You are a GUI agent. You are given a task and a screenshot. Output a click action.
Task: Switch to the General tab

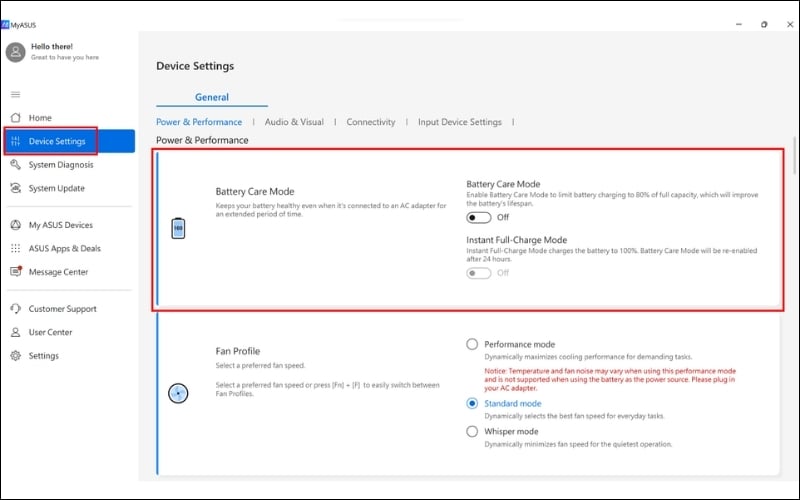(212, 97)
